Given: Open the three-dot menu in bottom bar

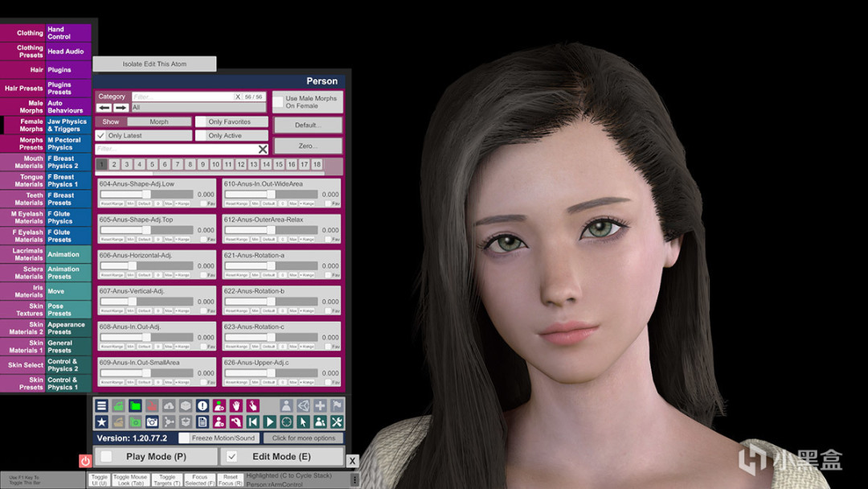Looking at the screenshot, I should tap(355, 479).
